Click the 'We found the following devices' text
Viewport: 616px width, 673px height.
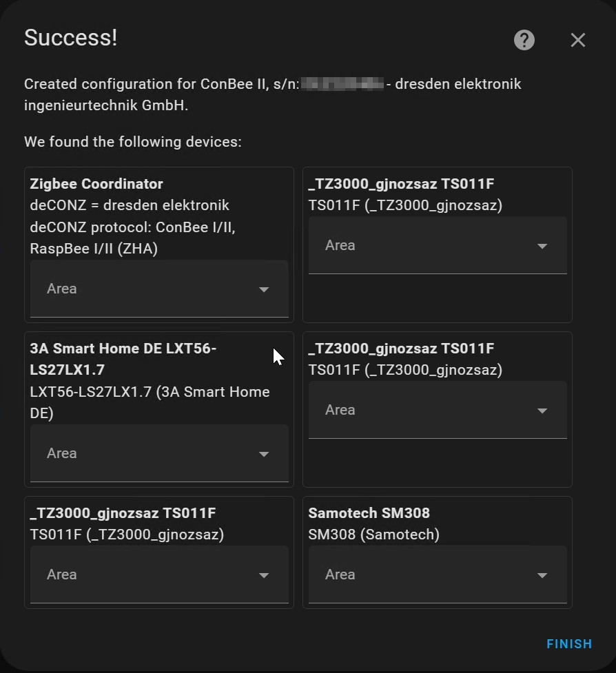point(132,142)
